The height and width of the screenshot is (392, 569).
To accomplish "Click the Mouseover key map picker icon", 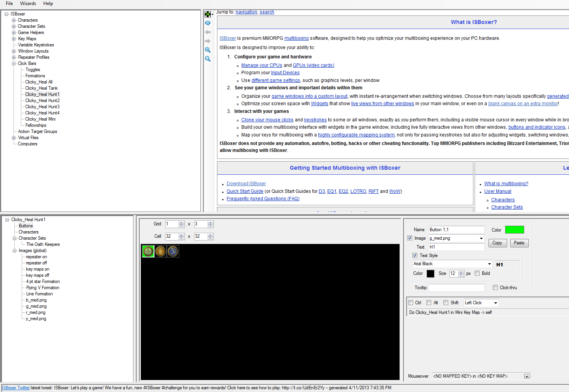I will (527, 376).
